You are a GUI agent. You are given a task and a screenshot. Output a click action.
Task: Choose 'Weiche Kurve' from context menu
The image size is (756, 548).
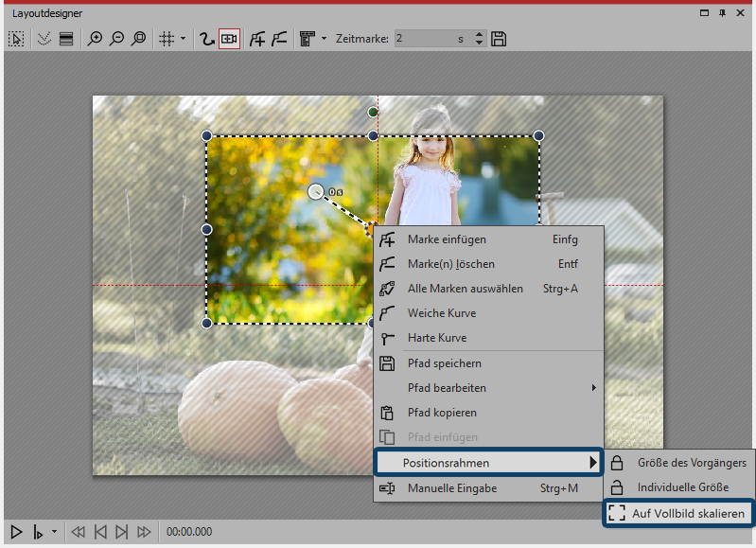tap(441, 313)
